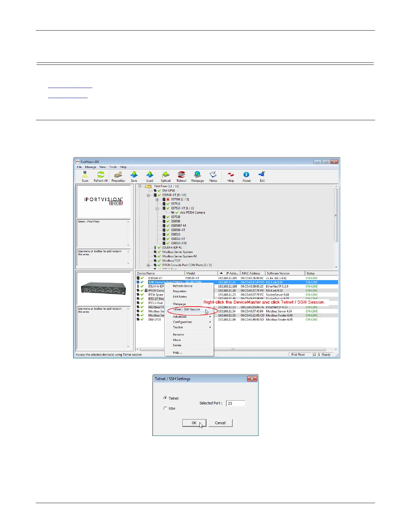
Task: Choose Rename in the context menu
Action: (x=189, y=335)
